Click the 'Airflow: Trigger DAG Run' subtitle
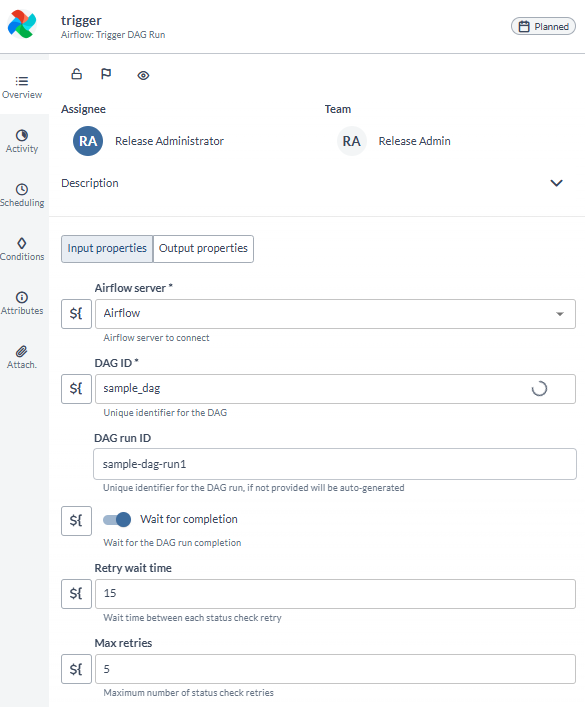 pyautogui.click(x=113, y=35)
